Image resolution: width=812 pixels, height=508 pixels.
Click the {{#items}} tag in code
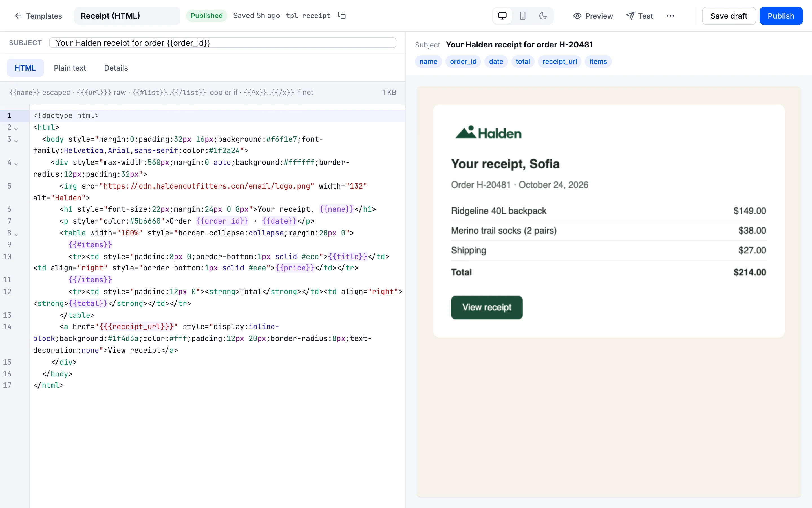coord(90,245)
